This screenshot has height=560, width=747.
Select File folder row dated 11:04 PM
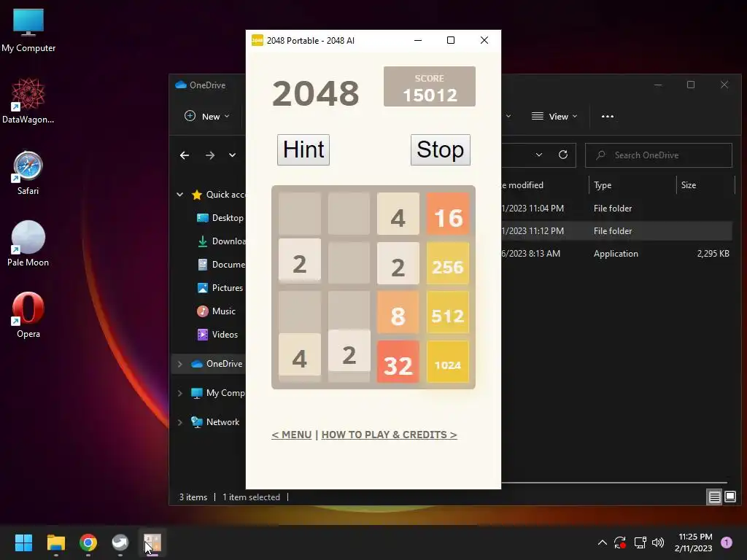[x=616, y=208]
